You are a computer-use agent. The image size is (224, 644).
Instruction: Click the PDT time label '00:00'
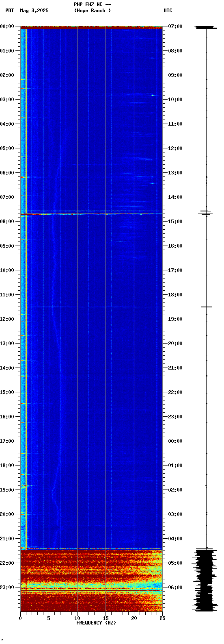coord(7,26)
